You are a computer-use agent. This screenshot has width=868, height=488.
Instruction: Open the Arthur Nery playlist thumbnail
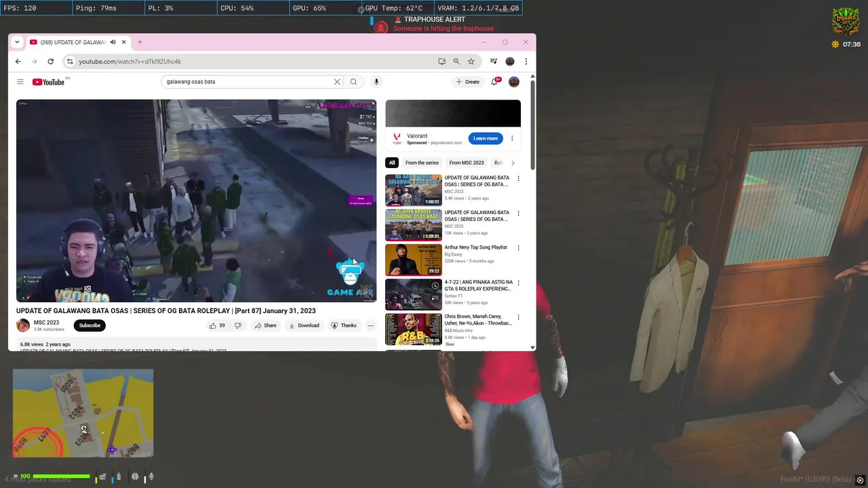[414, 260]
